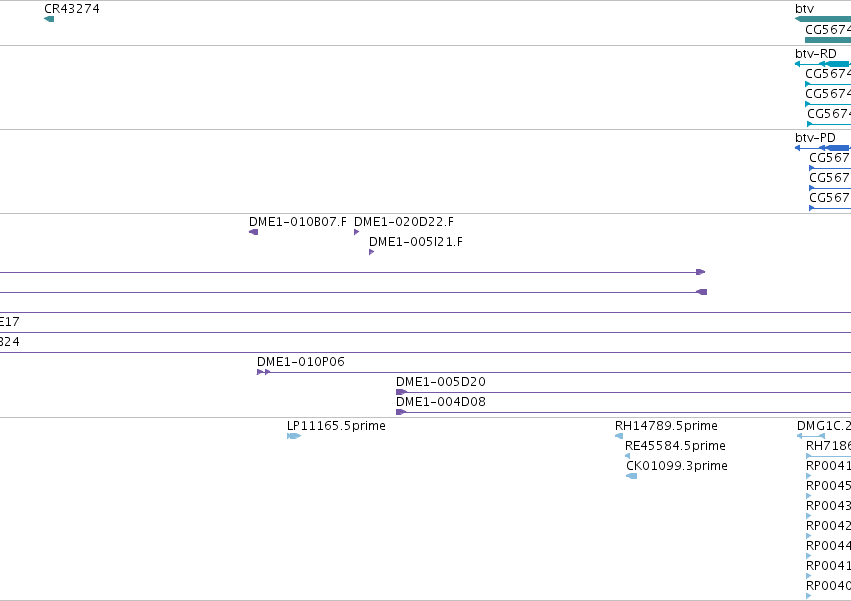Viewport: 851px width, 601px height.
Task: Click the right-pointing end of the long purple span
Action: (x=701, y=272)
